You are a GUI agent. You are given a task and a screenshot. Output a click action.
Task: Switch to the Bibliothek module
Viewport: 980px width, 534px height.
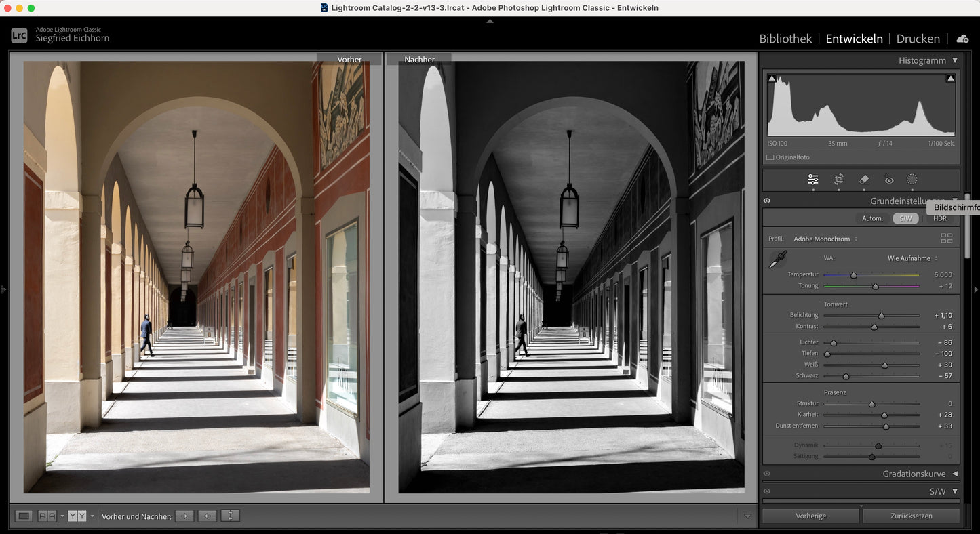coord(785,39)
